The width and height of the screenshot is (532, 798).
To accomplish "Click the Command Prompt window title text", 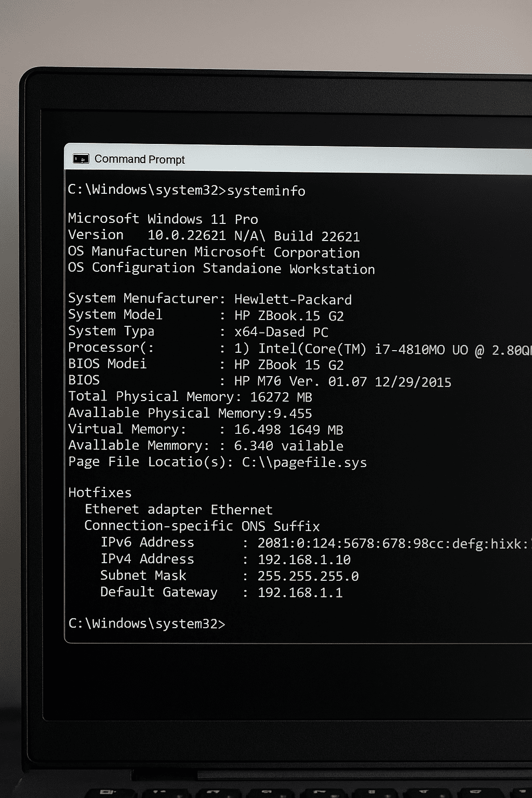I will point(139,159).
